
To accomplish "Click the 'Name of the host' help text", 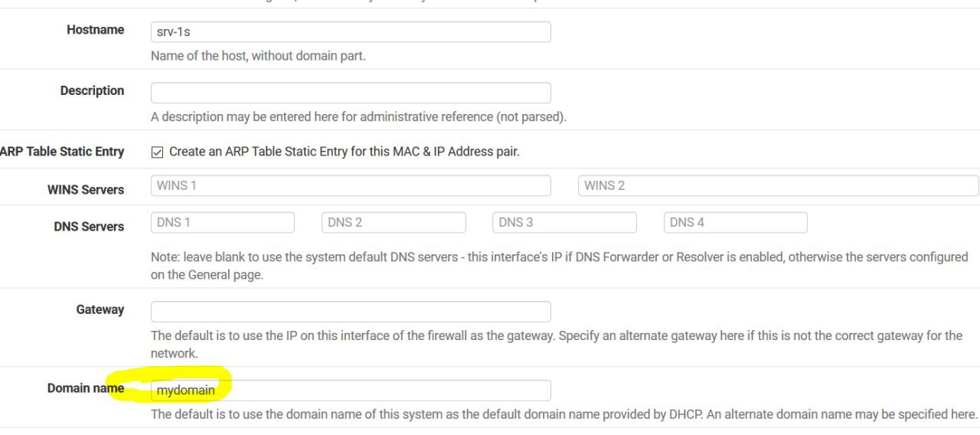I will coord(258,56).
